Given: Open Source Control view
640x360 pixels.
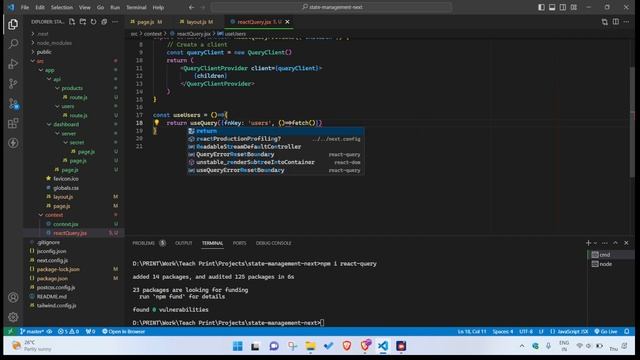Looking at the screenshot, I should click(x=13, y=83).
